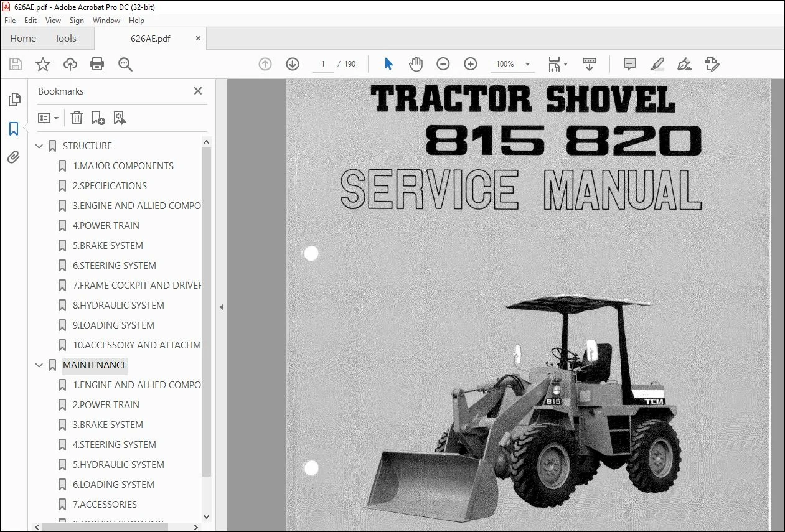
Task: Open 6.STEERING SYSTEM under STRUCTURE
Action: [x=115, y=266]
